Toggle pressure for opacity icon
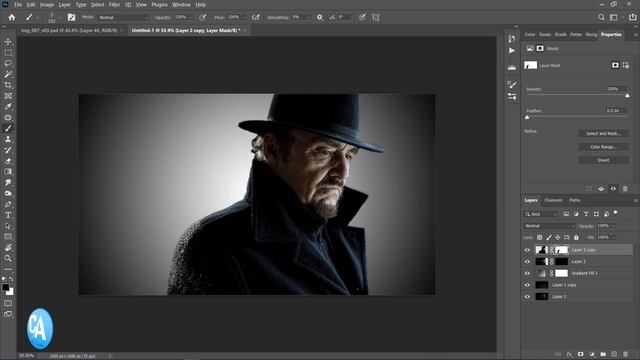 [x=203, y=17]
